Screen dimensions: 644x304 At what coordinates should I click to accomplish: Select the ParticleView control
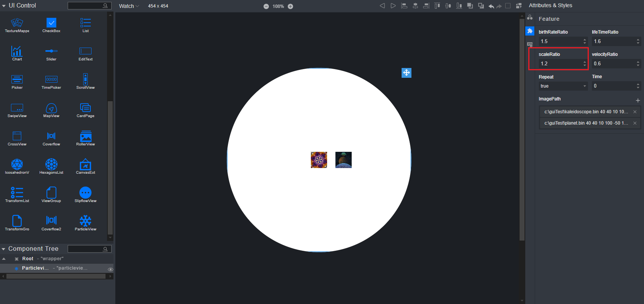pyautogui.click(x=85, y=222)
